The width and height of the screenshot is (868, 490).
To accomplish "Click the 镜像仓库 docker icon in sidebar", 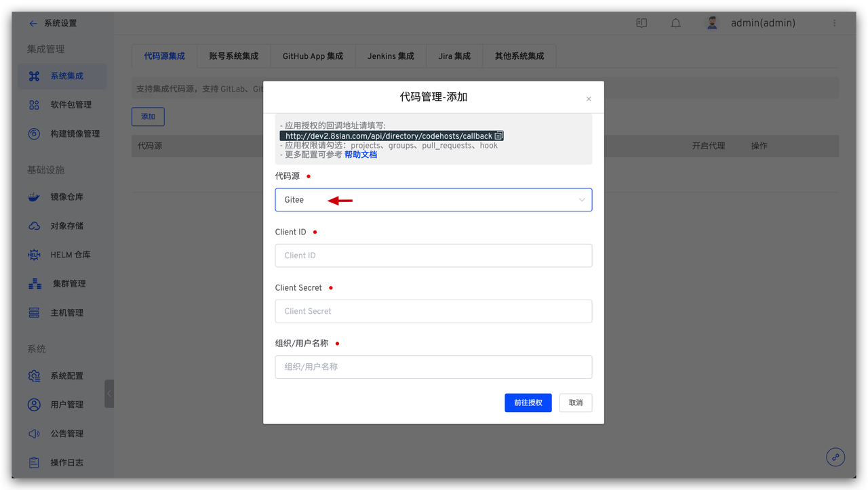I will click(x=34, y=197).
